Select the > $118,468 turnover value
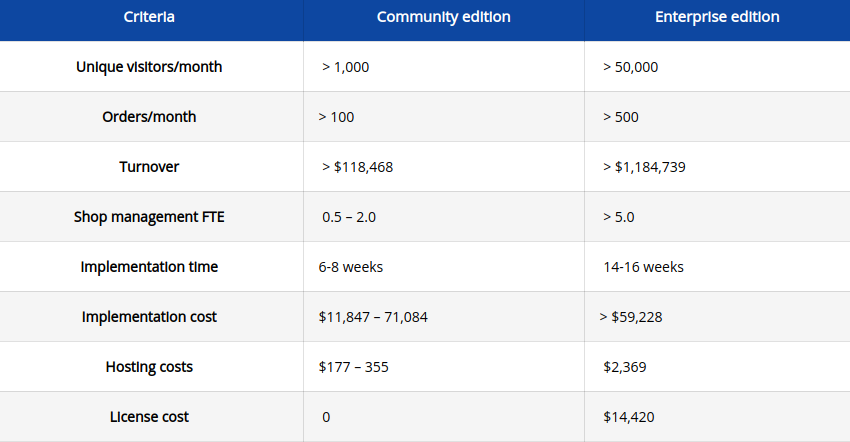 click(x=357, y=167)
